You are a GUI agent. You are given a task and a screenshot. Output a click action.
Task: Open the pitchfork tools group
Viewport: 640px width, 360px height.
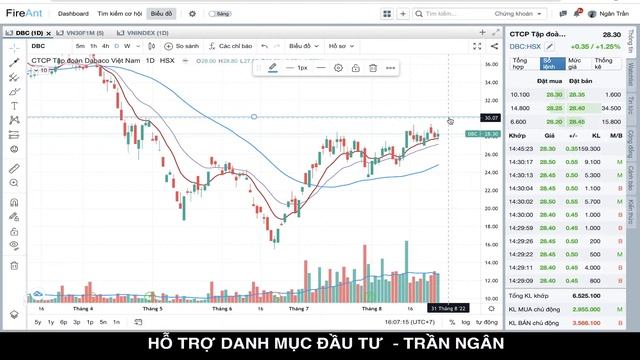14,77
